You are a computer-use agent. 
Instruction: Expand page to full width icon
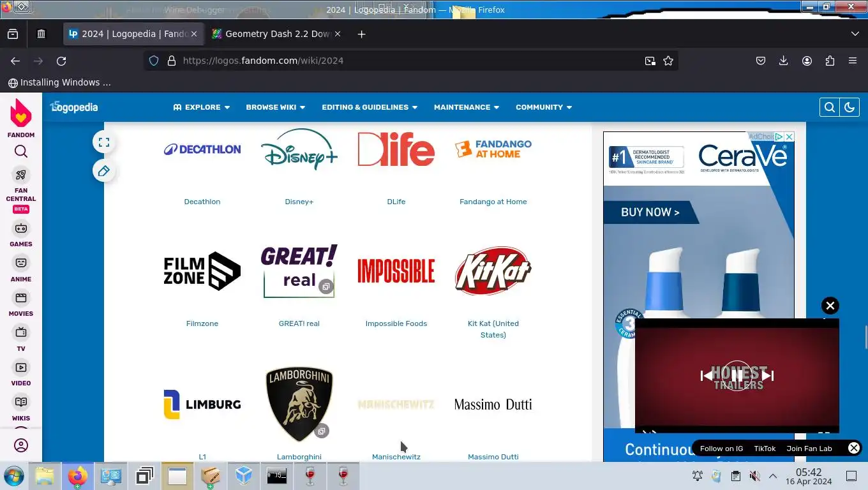click(104, 142)
